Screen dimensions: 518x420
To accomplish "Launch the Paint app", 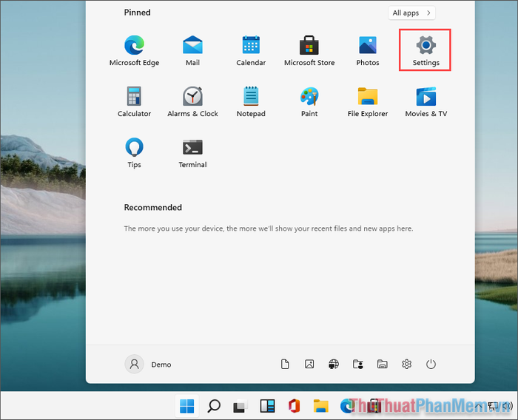I will click(x=309, y=102).
